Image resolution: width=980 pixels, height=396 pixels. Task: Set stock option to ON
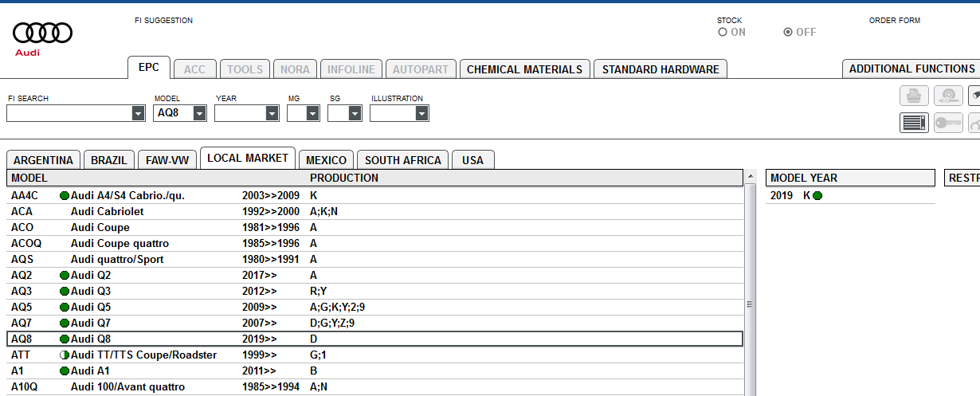point(723,32)
